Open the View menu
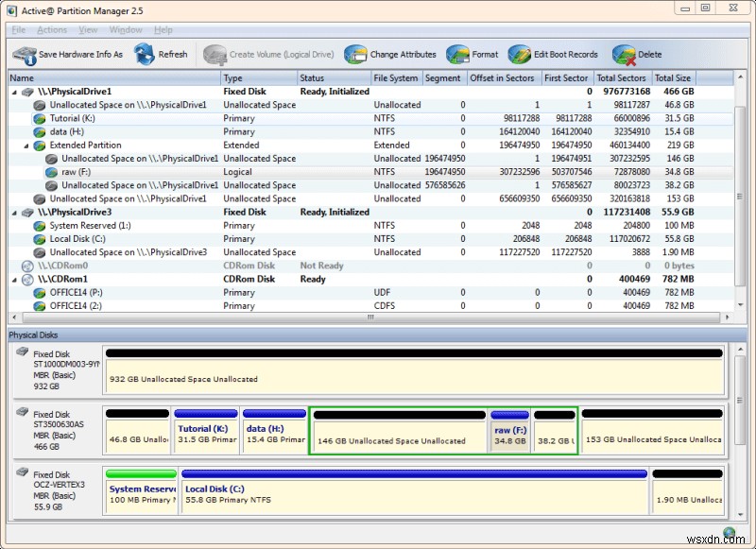Image resolution: width=756 pixels, height=549 pixels. [x=88, y=30]
